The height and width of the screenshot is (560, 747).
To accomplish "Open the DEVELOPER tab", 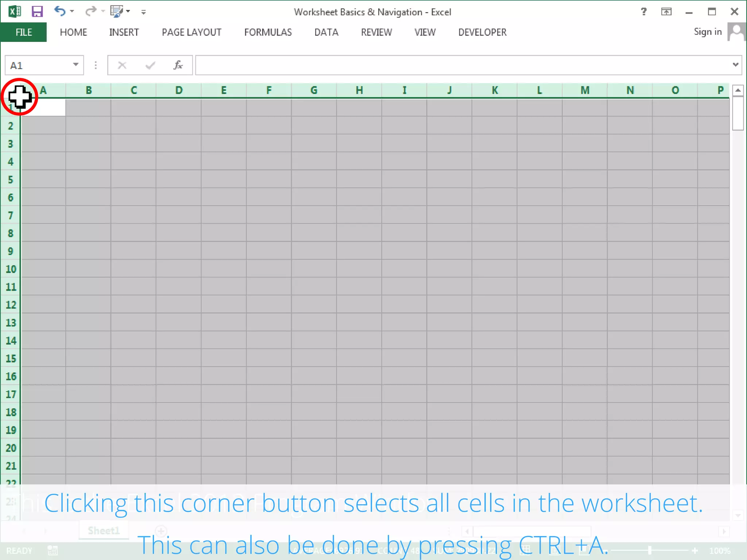I will click(482, 32).
